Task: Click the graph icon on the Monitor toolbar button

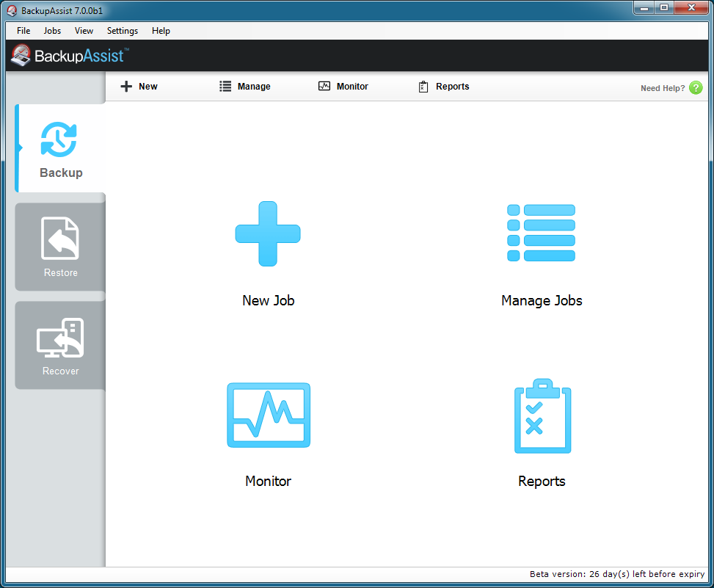Action: [x=324, y=86]
